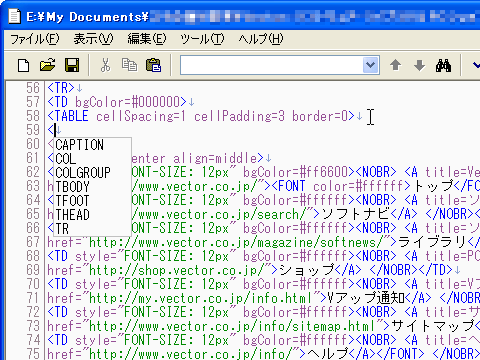Open the 編集(E) menu
Image resolution: width=480 pixels, height=360 pixels.
pos(147,39)
